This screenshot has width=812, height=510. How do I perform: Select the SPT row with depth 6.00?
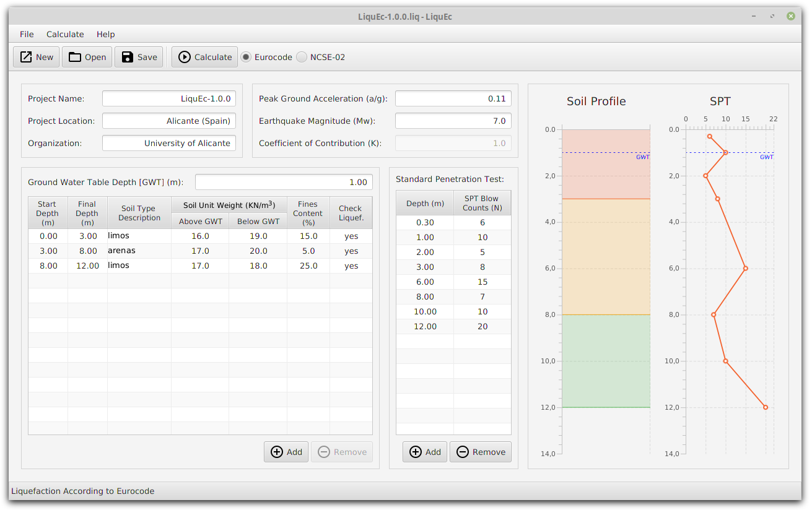click(453, 282)
